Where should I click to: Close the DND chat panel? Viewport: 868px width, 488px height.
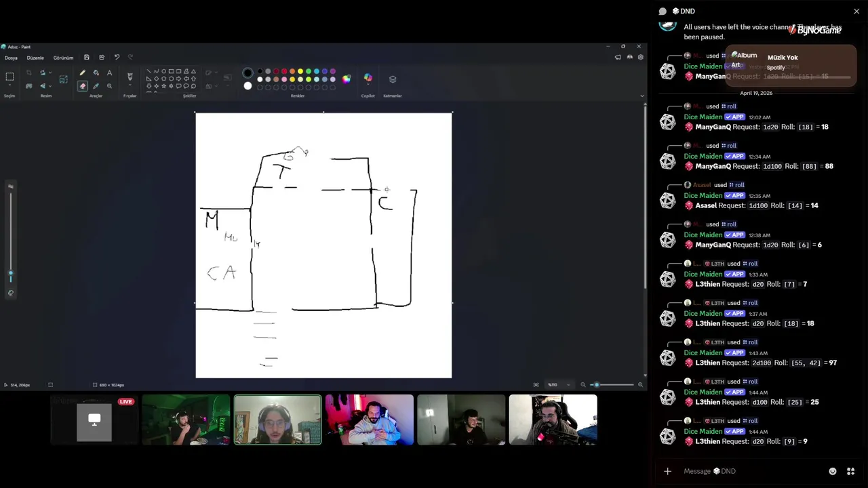(856, 12)
